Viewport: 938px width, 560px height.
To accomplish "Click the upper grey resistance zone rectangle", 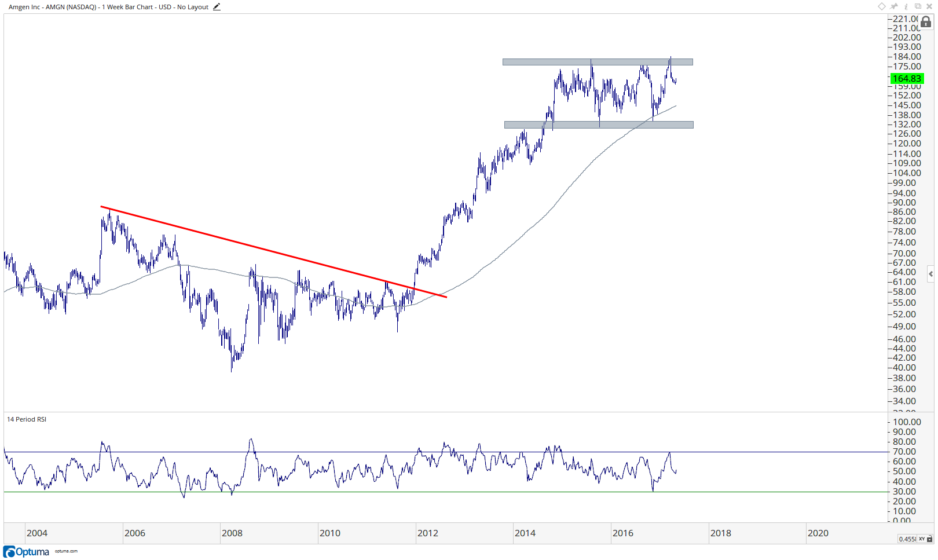I will (598, 62).
